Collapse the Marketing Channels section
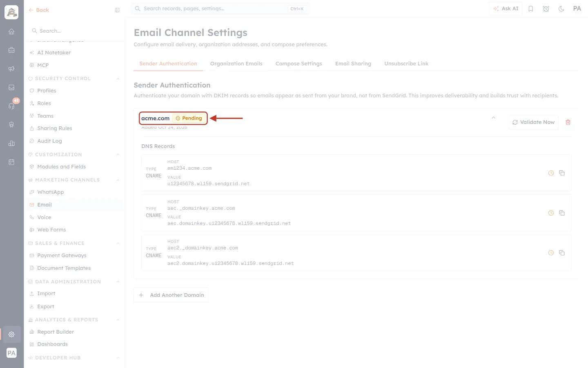The width and height of the screenshot is (588, 368). (x=118, y=180)
